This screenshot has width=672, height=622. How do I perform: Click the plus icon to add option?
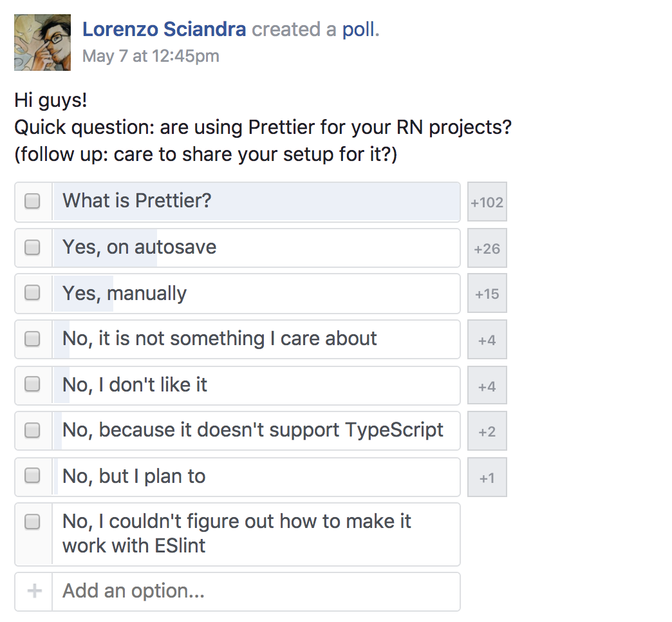point(34,591)
